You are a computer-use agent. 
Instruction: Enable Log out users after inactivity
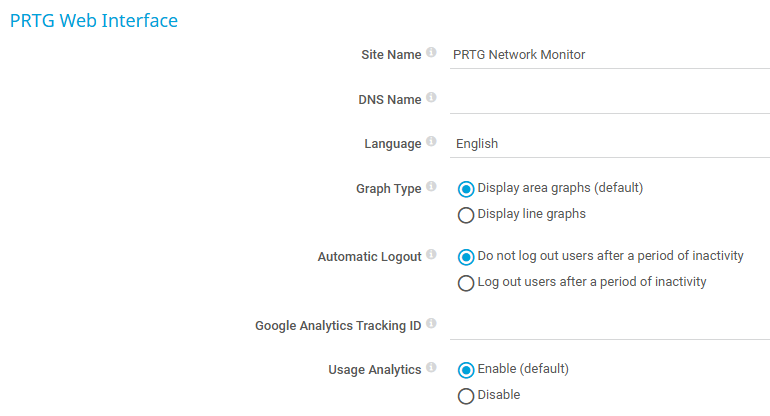click(x=466, y=283)
